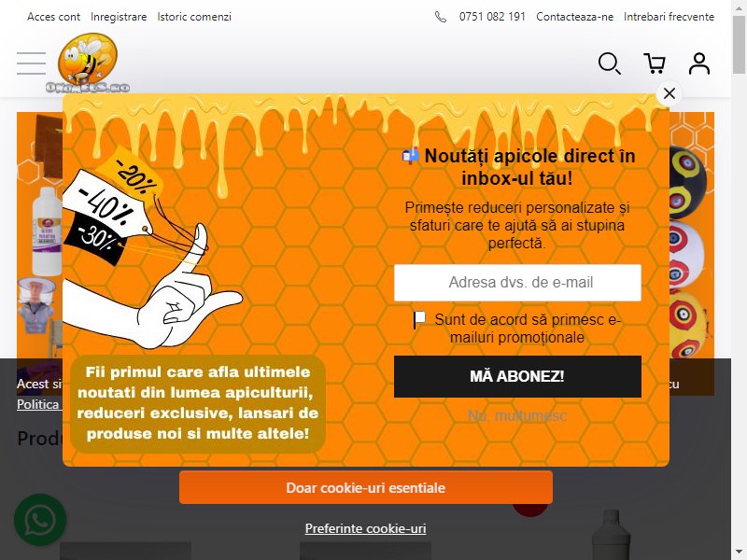
Task: Open Preferinte cookie-uri link
Action: (x=365, y=528)
